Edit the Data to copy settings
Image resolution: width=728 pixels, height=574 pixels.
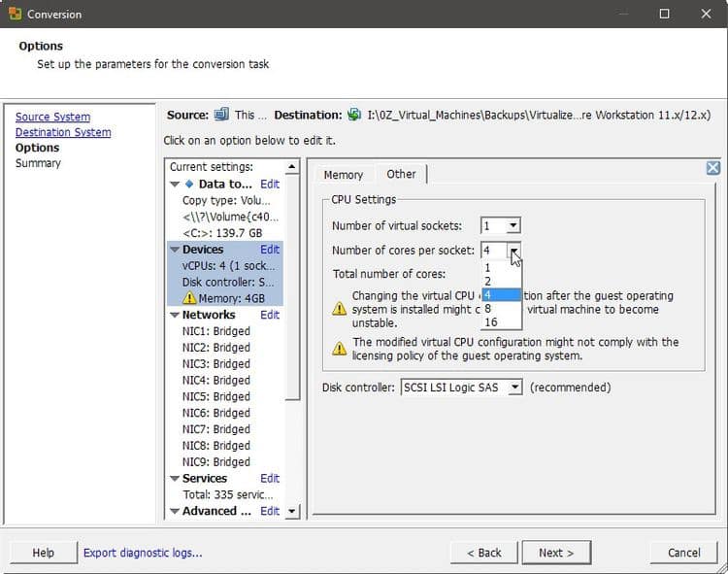[270, 184]
